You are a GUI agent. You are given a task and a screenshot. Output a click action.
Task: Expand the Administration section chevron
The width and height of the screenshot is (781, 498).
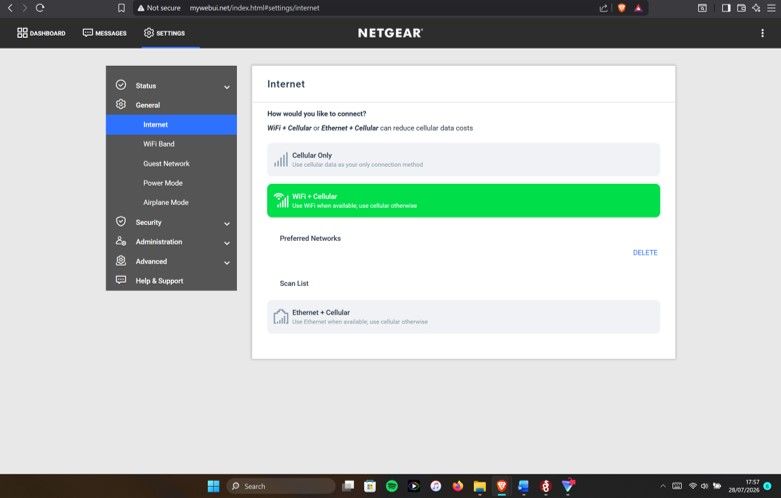click(x=227, y=244)
